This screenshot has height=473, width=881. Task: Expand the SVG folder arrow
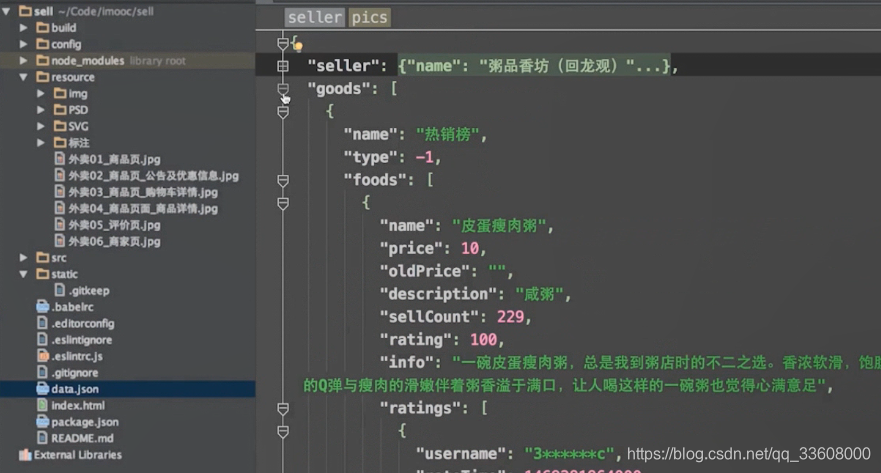[41, 126]
